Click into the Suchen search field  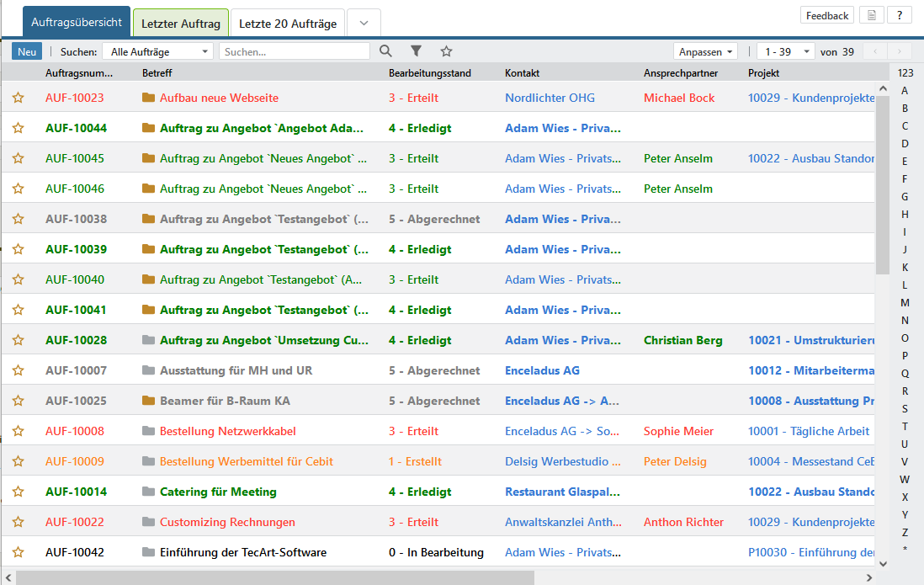[x=294, y=51]
